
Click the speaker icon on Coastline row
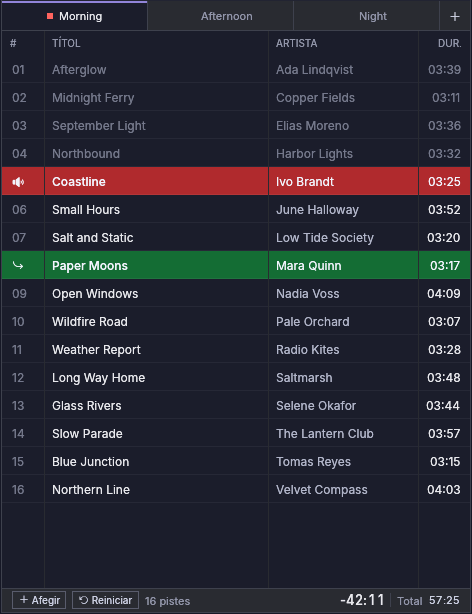(18, 182)
